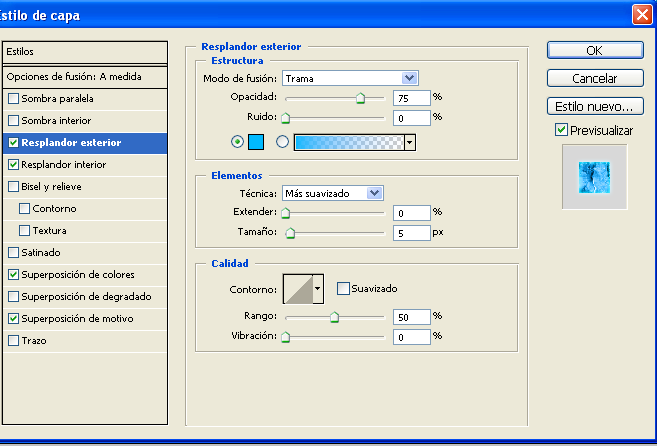Select Opciones de fusión: A medida

[74, 76]
